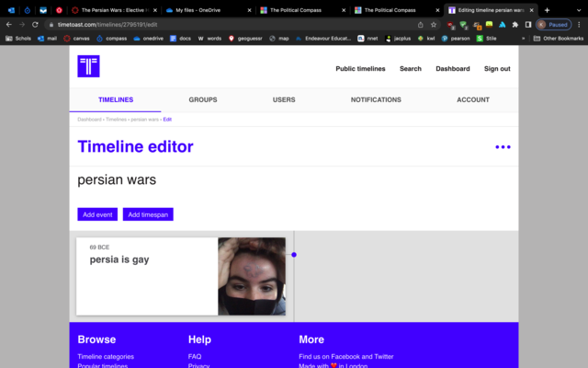Open the Stile bookmark

pos(486,39)
